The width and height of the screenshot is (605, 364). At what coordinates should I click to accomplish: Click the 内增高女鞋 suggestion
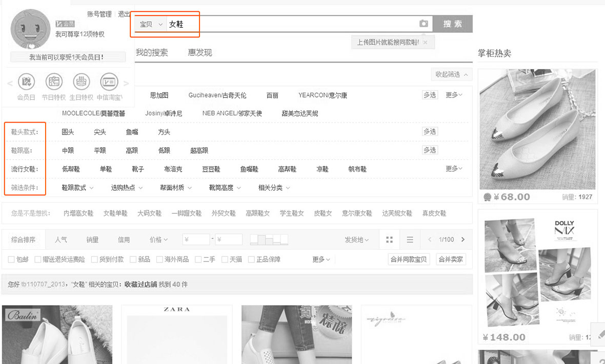click(78, 213)
